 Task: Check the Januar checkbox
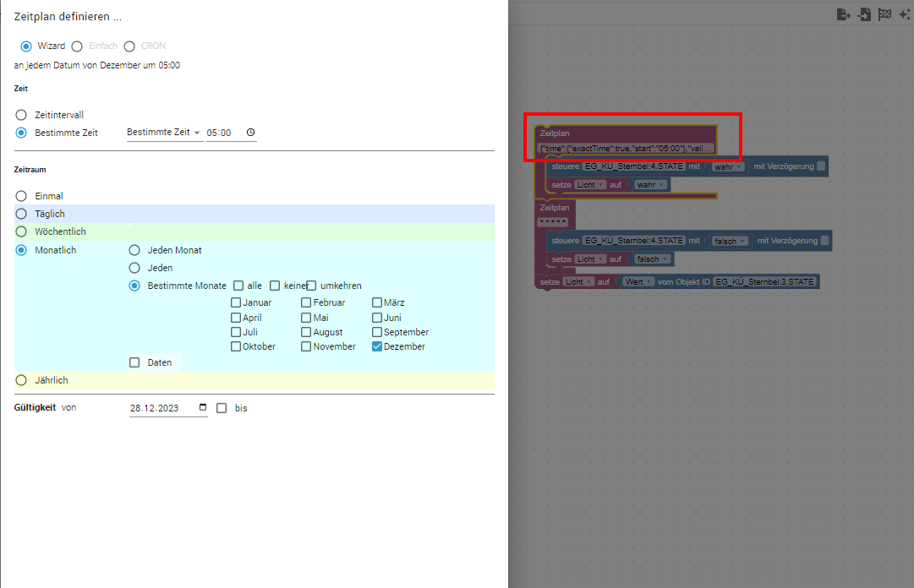pos(236,302)
